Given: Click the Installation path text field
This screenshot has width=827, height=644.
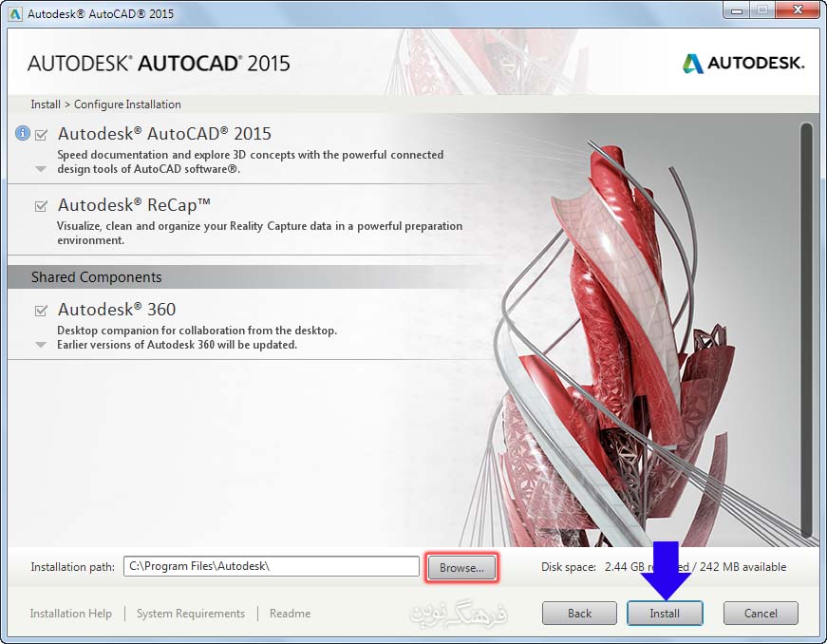Looking at the screenshot, I should [x=272, y=566].
